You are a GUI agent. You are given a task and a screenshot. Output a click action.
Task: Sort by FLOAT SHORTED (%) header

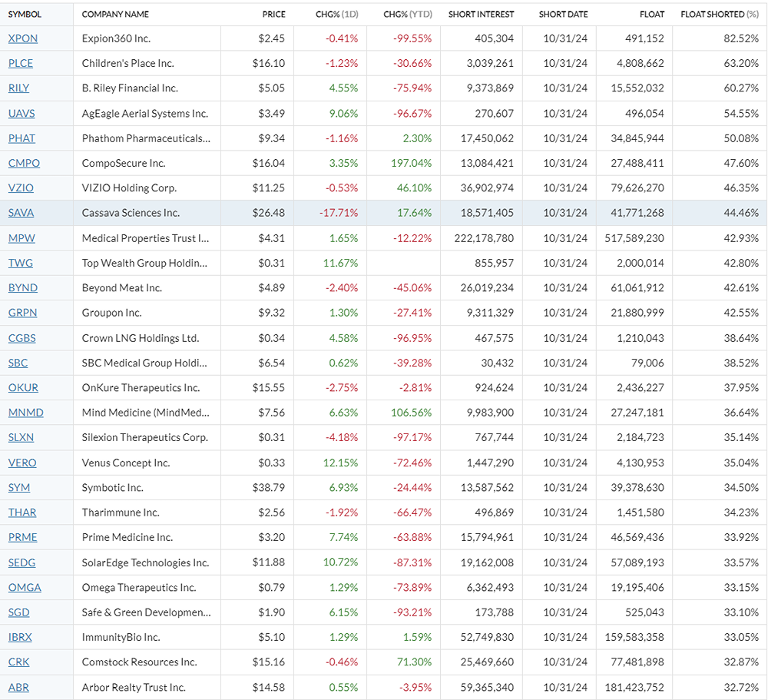[x=720, y=15]
